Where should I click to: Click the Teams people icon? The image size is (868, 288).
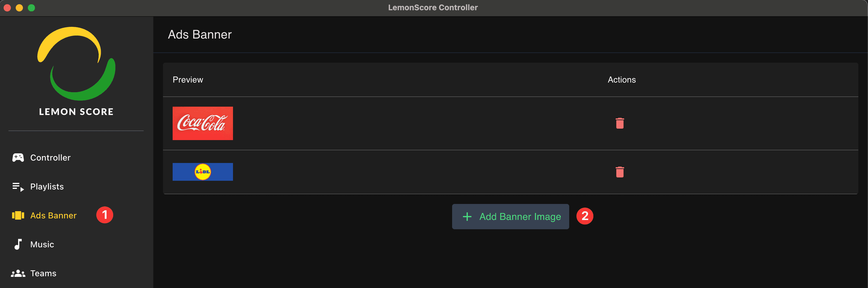18,273
